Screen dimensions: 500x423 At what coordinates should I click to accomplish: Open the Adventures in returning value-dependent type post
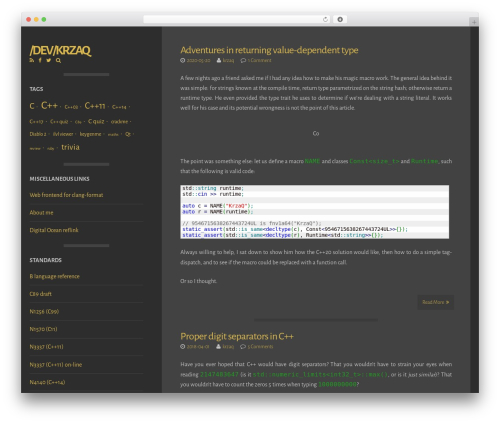269,50
